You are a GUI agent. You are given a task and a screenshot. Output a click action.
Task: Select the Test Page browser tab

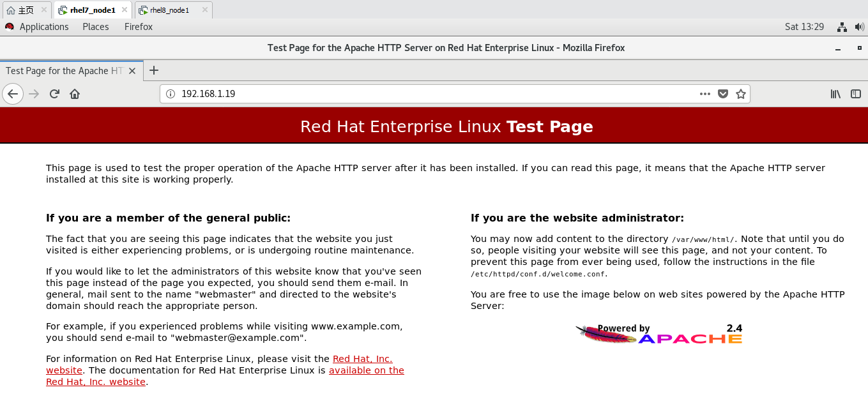coord(71,71)
